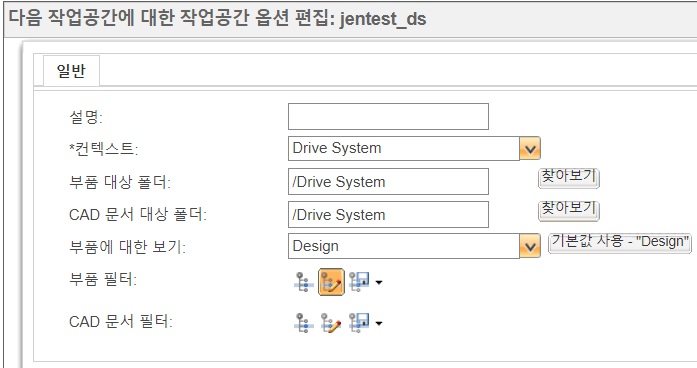697x368 pixels.
Task: Click the CAD 문서 대상 폴더: label
Action: click(138, 215)
